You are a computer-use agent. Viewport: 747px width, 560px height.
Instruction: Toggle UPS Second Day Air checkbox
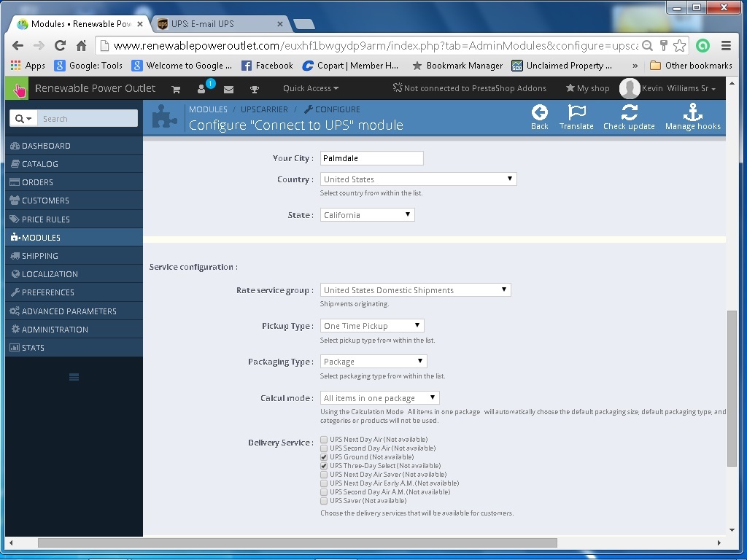324,448
